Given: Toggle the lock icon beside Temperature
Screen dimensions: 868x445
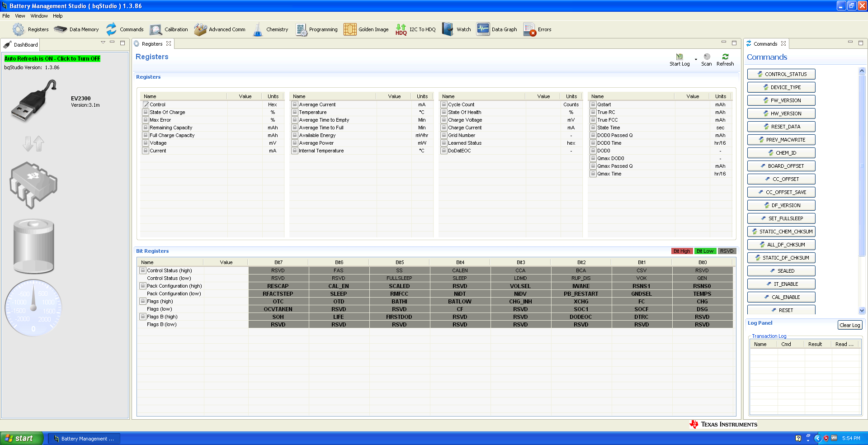Looking at the screenshot, I should click(295, 112).
